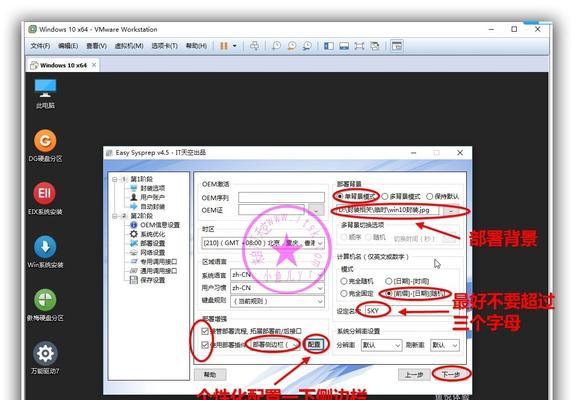Choose 完全固定 computer name mode

(x=343, y=294)
